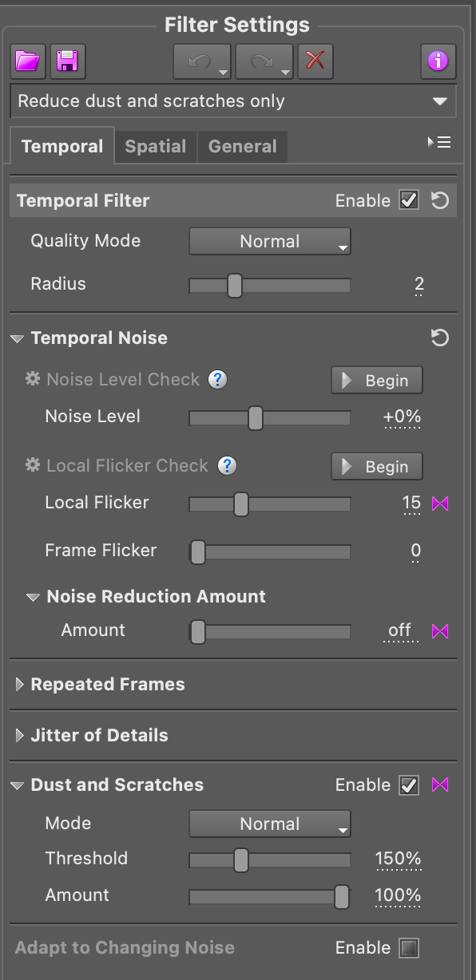Reset the Temporal Noise section
The width and height of the screenshot is (476, 980).
(440, 338)
